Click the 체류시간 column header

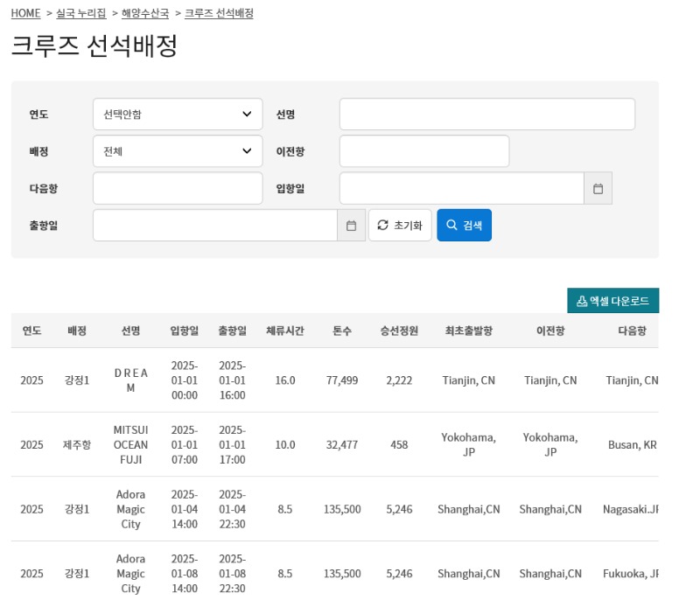(x=285, y=331)
